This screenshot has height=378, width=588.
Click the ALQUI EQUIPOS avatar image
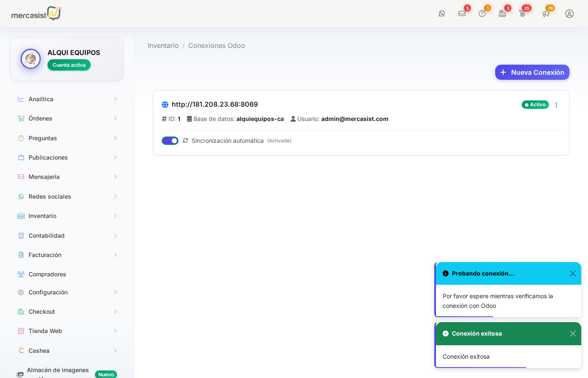coord(31,59)
